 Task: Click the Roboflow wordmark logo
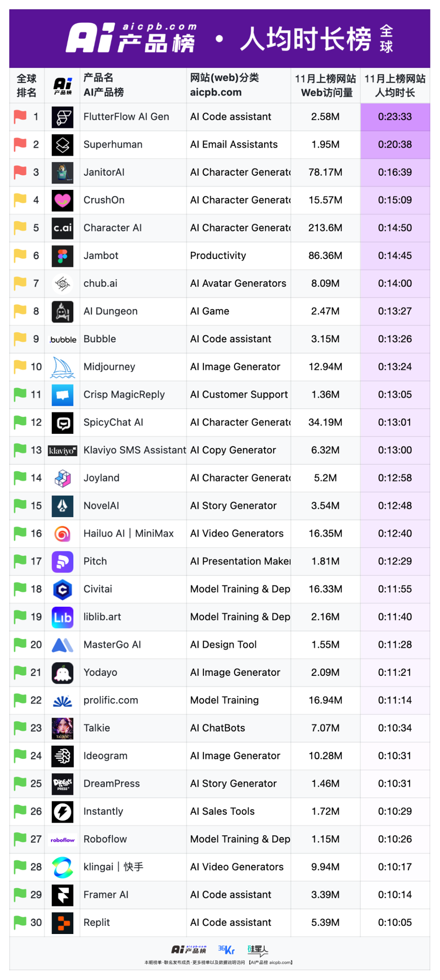[63, 840]
